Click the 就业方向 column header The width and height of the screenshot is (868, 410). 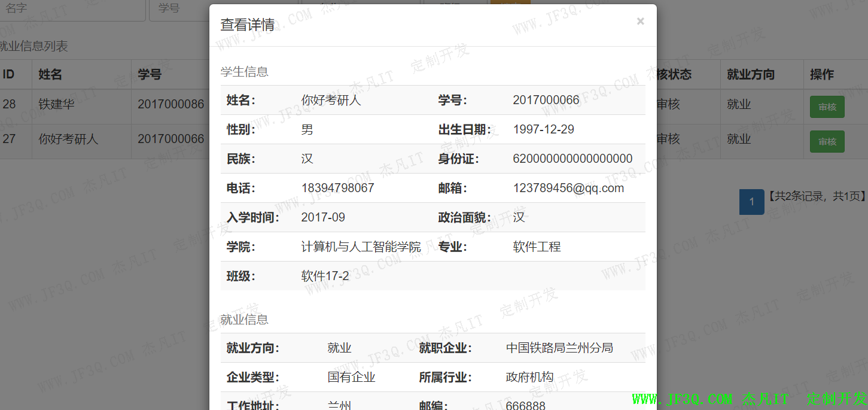point(750,75)
